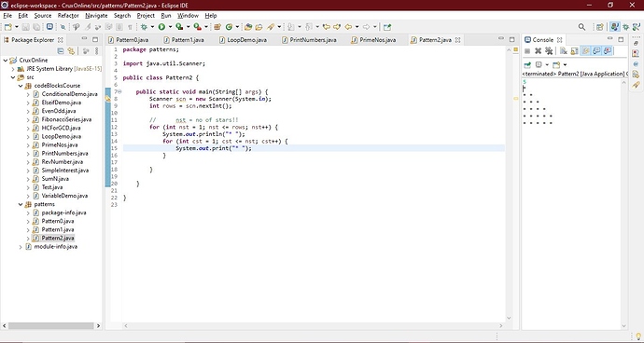Toggle Pin Console button
The width and height of the screenshot is (644, 343).
click(x=527, y=65)
